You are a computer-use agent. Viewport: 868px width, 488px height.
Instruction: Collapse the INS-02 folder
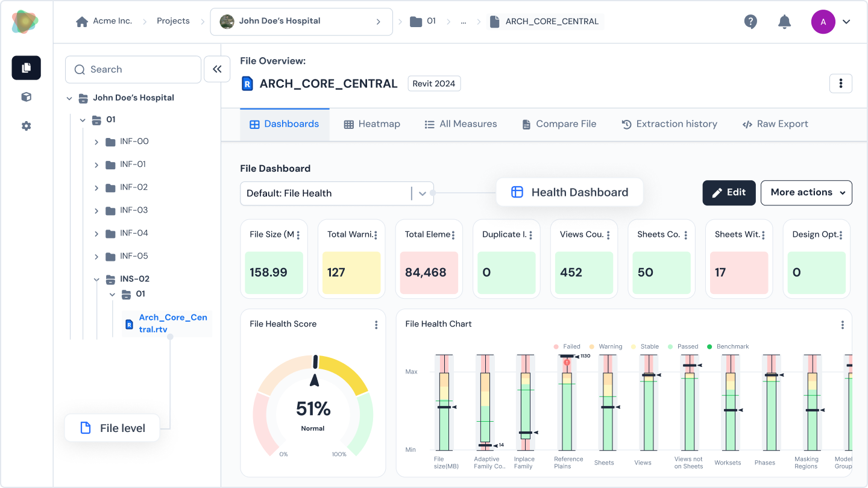coord(96,279)
